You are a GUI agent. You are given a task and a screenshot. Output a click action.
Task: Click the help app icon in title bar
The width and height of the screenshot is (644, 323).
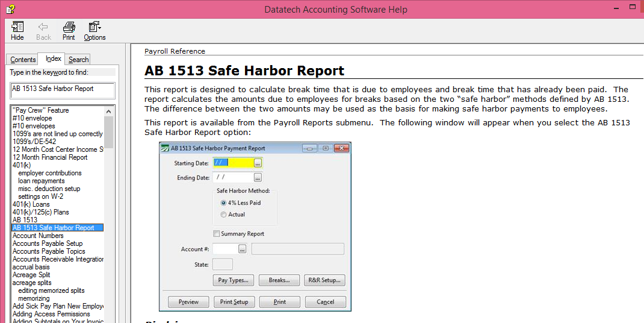click(10, 9)
